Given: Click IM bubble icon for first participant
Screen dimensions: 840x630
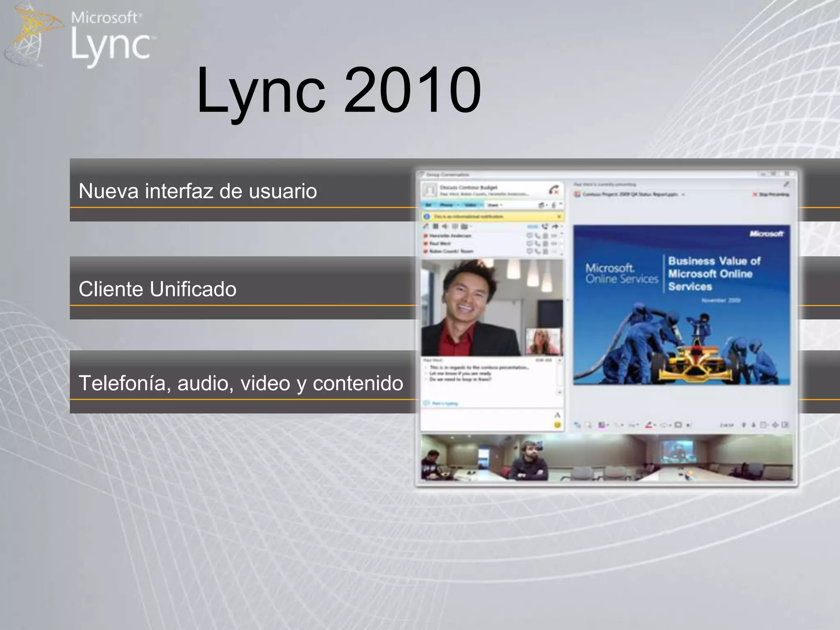Looking at the screenshot, I should point(530,235).
